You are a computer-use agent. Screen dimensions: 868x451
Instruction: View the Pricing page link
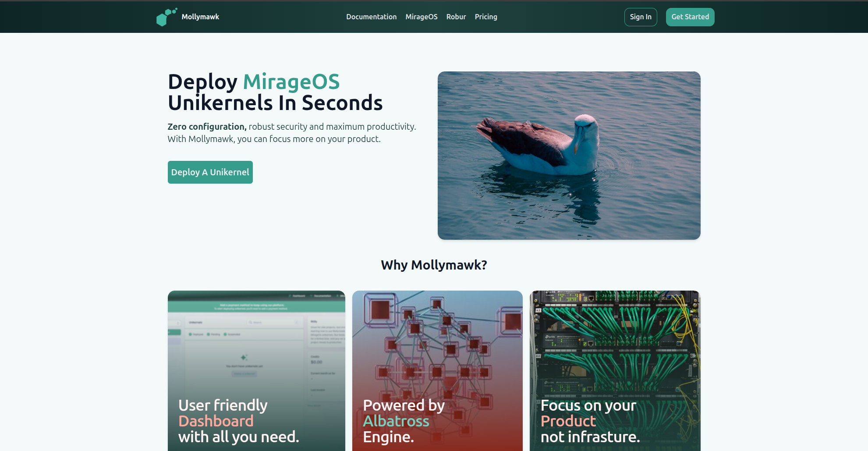tap(485, 17)
